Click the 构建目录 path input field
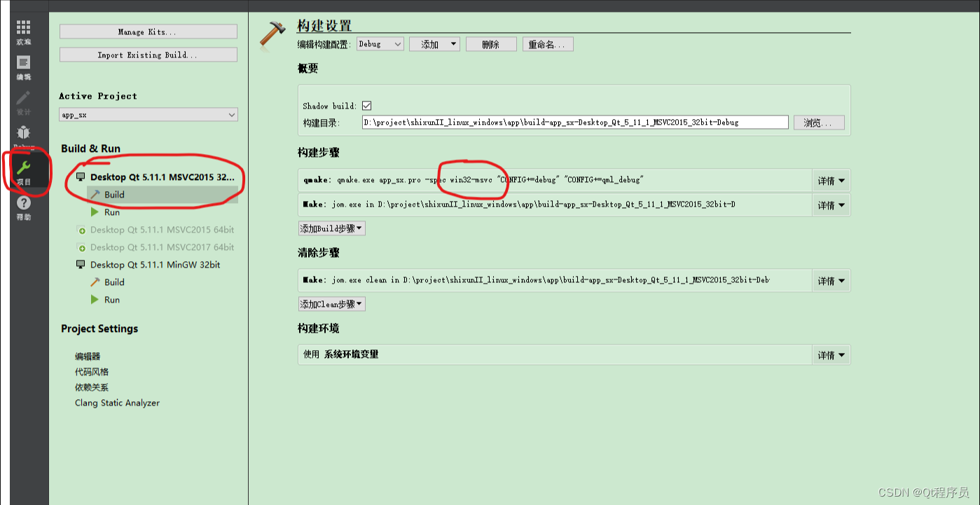The height and width of the screenshot is (505, 980). (575, 123)
